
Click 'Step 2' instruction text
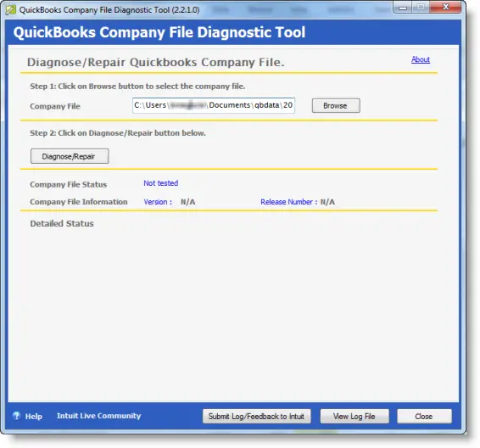(118, 133)
